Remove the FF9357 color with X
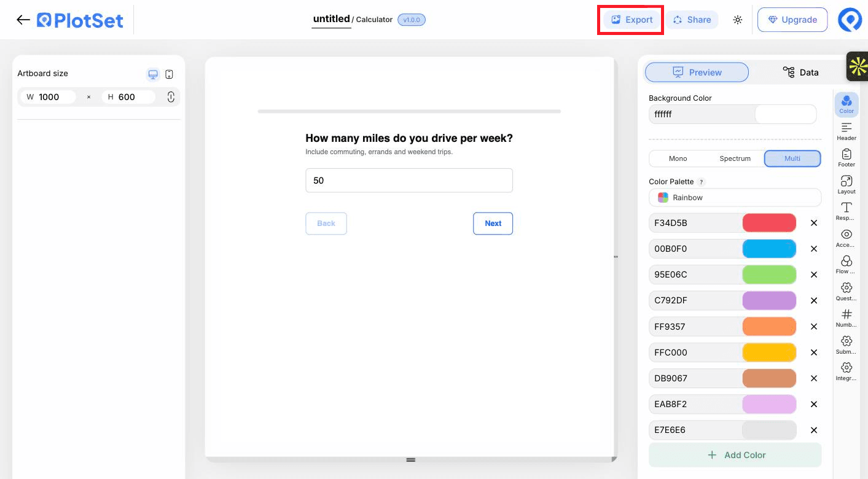 [814, 327]
